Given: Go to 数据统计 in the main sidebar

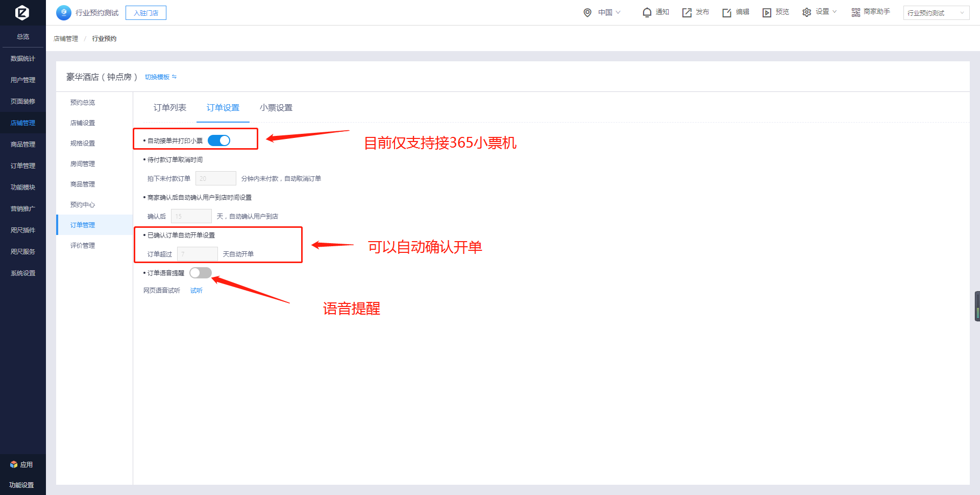Looking at the screenshot, I should click(x=23, y=59).
